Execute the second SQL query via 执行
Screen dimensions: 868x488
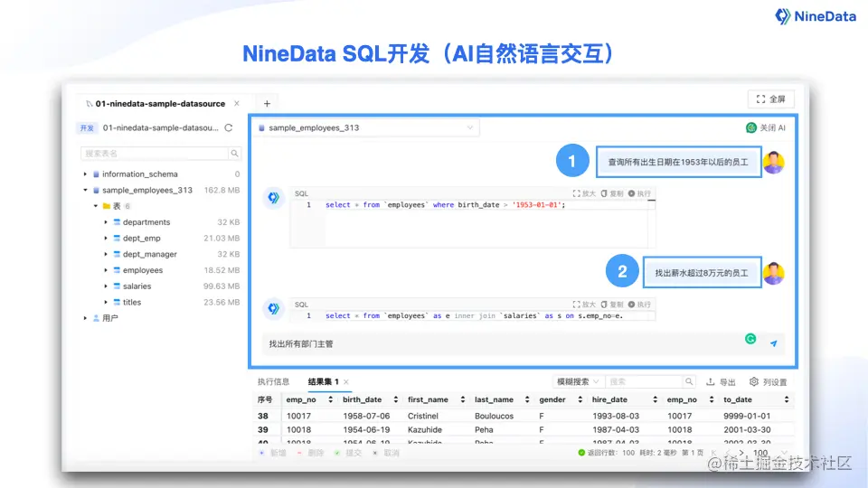click(x=639, y=305)
